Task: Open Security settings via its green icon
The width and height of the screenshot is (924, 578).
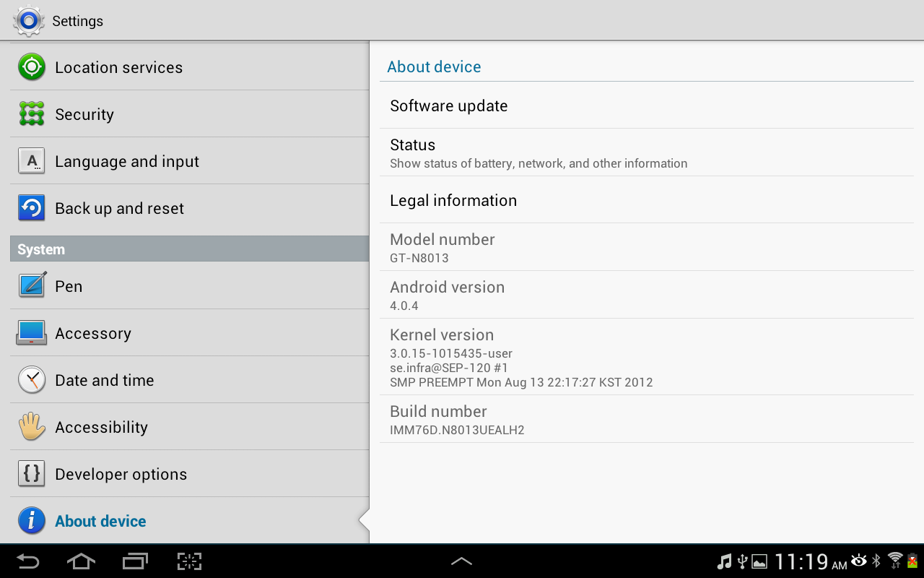Action: coord(32,114)
